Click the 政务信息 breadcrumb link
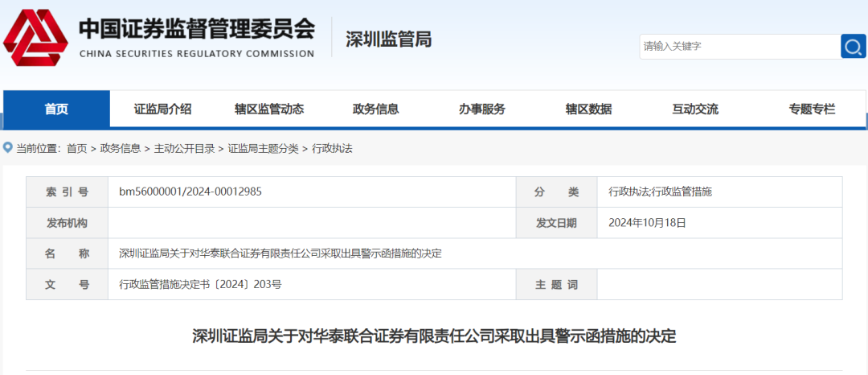Viewport: 868px width, 375px height. pyautogui.click(x=120, y=148)
